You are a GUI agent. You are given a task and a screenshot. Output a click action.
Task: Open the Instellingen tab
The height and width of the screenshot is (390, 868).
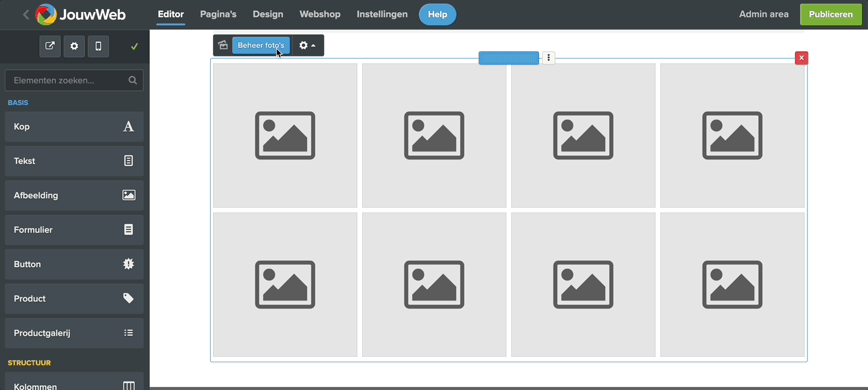click(x=382, y=14)
